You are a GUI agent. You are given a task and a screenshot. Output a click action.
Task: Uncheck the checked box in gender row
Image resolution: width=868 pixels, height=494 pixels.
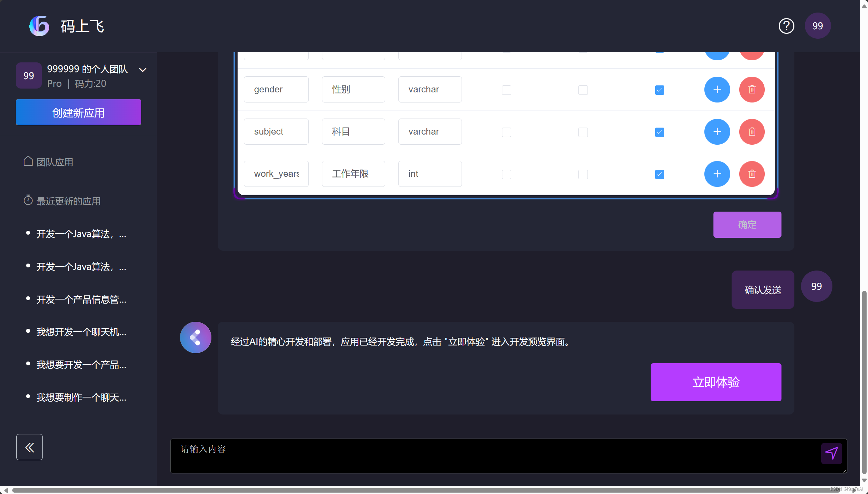tap(659, 90)
